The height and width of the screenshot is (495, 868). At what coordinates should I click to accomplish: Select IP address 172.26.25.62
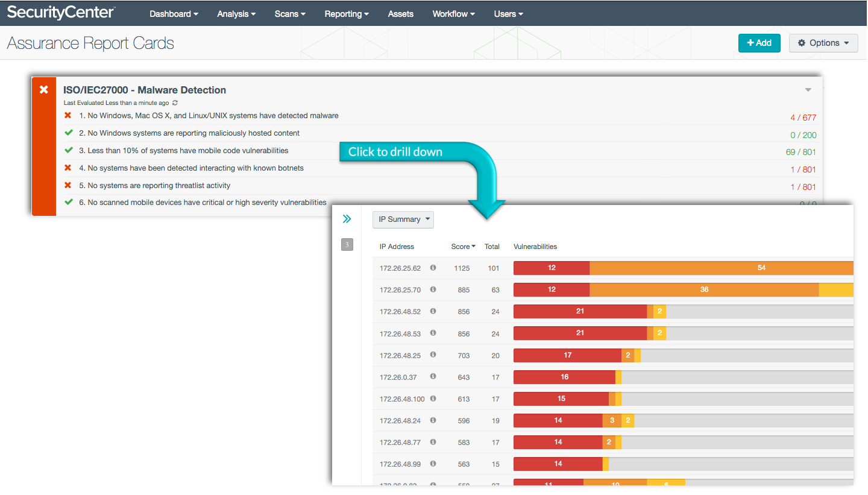pos(400,268)
